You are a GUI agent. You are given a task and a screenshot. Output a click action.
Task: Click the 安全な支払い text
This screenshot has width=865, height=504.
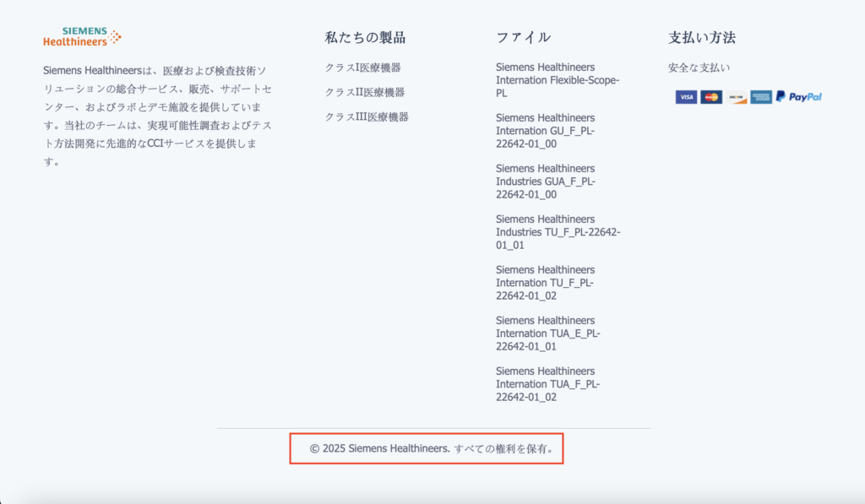click(699, 68)
